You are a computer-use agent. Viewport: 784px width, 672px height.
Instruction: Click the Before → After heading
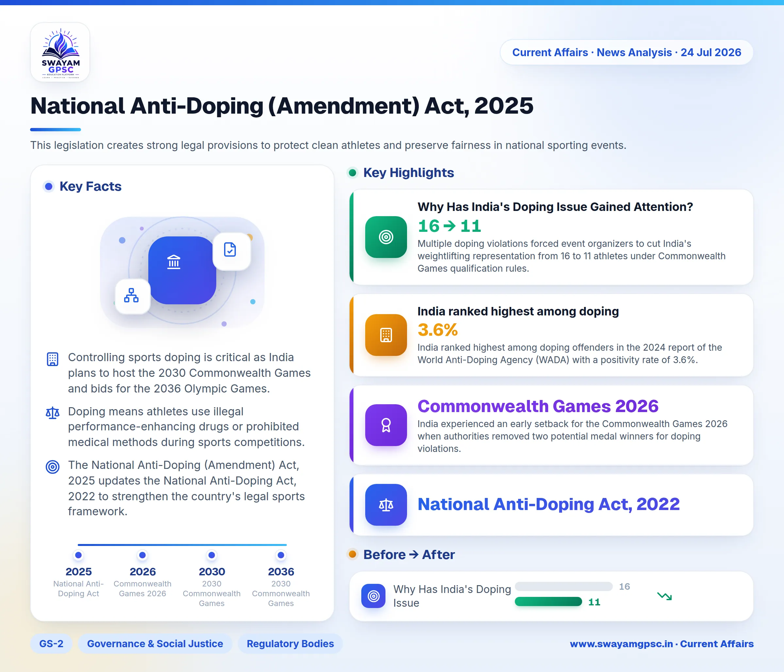point(409,554)
